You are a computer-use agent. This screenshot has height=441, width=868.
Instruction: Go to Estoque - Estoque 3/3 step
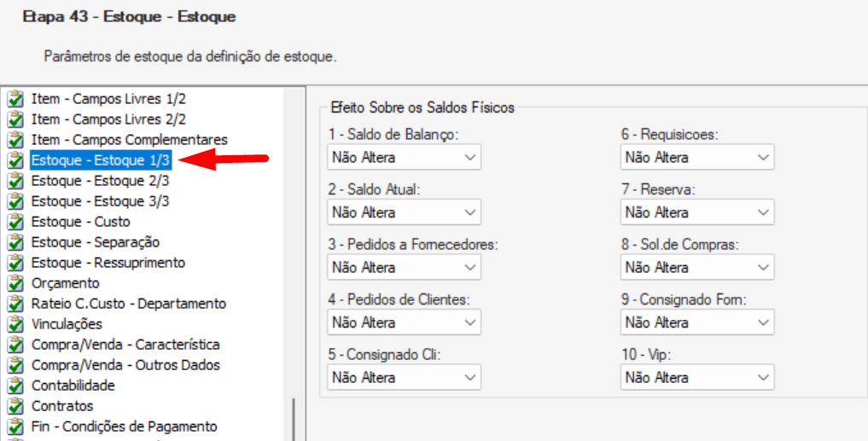pos(100,201)
